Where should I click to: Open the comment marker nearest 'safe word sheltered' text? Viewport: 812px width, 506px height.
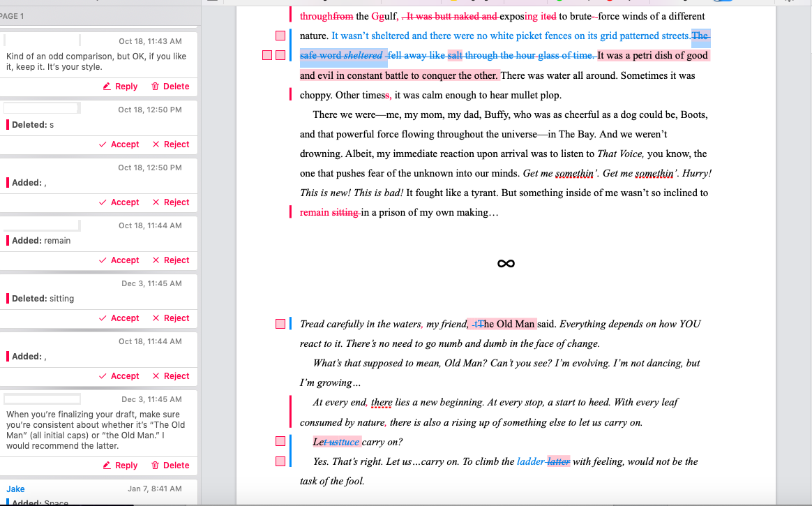coord(280,55)
